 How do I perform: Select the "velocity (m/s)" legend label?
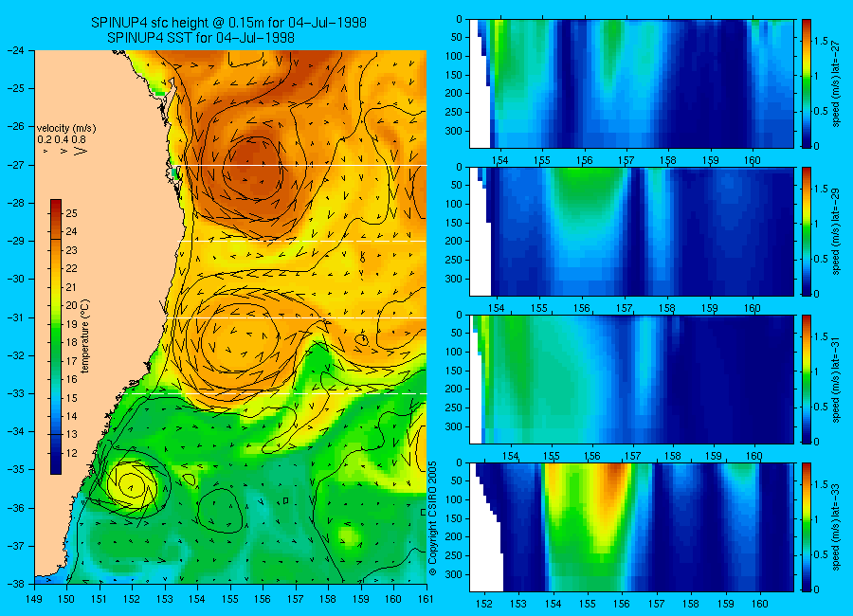[x=66, y=129]
